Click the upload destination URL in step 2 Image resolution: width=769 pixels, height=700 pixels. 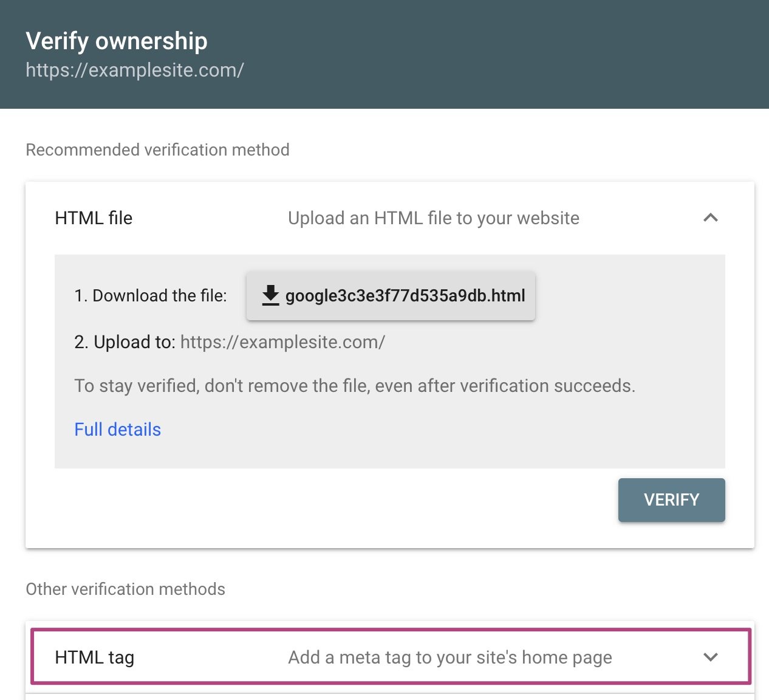pos(282,342)
